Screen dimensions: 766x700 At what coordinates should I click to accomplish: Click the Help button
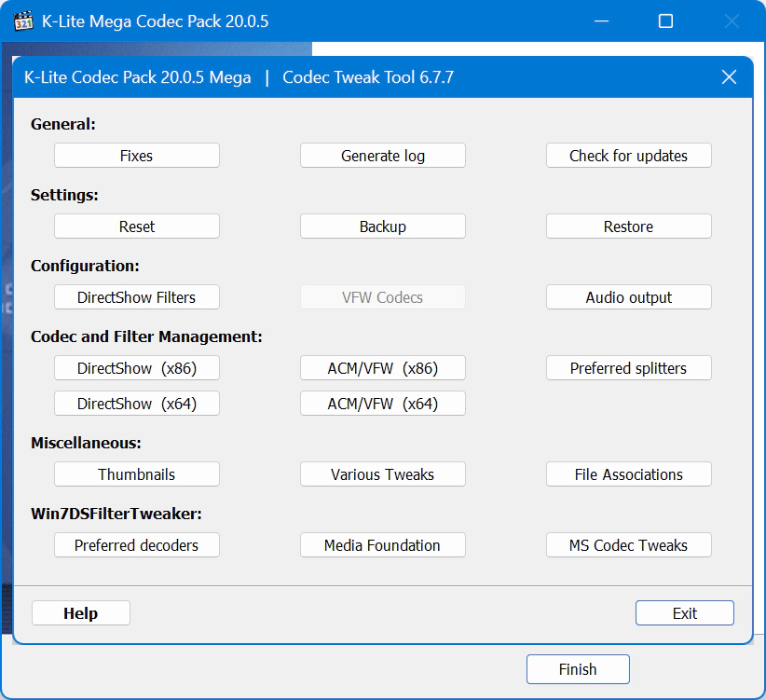coord(81,613)
